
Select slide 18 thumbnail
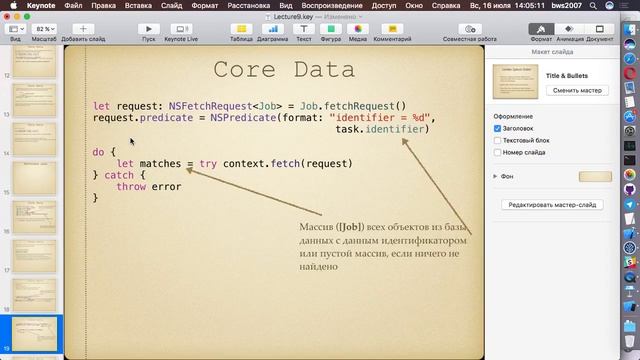click(x=34, y=295)
